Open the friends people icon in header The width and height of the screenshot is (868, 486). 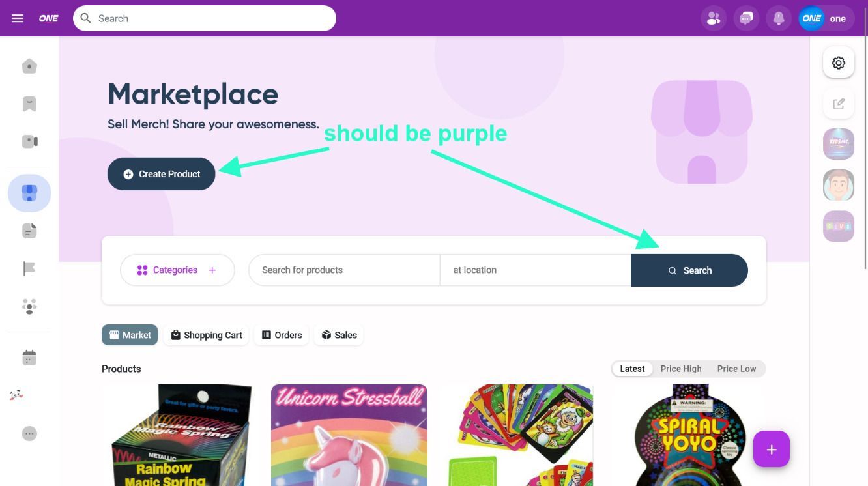(714, 18)
